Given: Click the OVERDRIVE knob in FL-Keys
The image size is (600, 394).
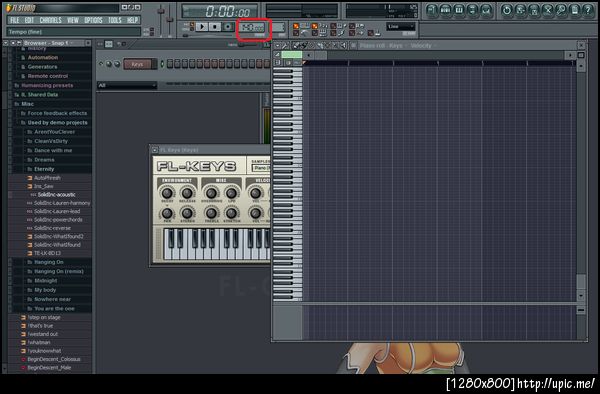Looking at the screenshot, I should point(211,193).
